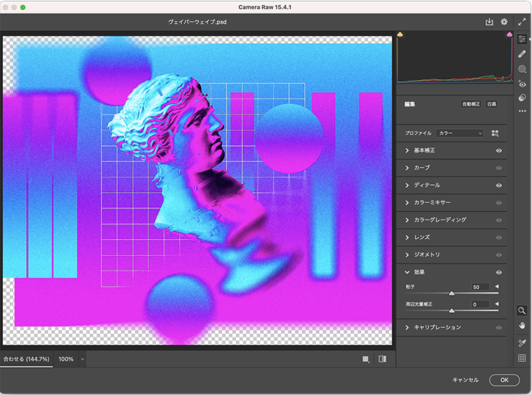Toggle full screen mode icon
This screenshot has width=532, height=395.
click(x=522, y=22)
